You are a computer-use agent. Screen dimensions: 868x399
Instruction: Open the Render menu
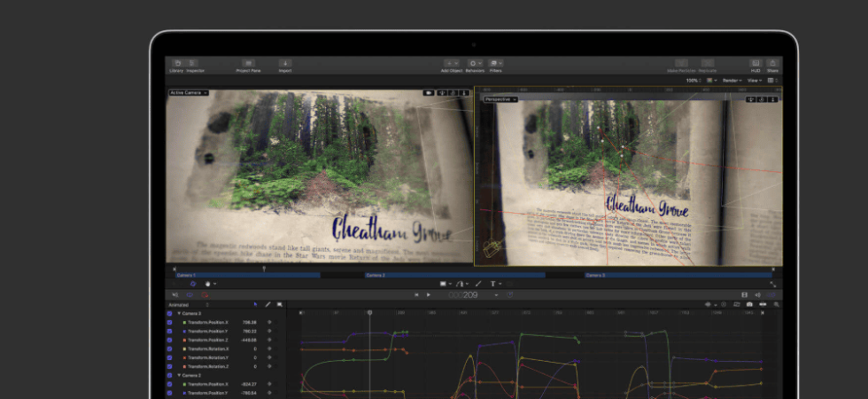point(732,81)
